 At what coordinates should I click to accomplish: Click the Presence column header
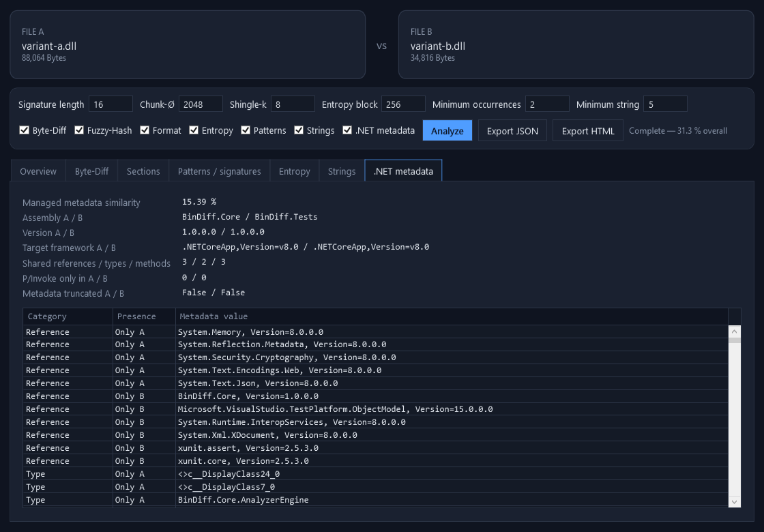coord(144,316)
